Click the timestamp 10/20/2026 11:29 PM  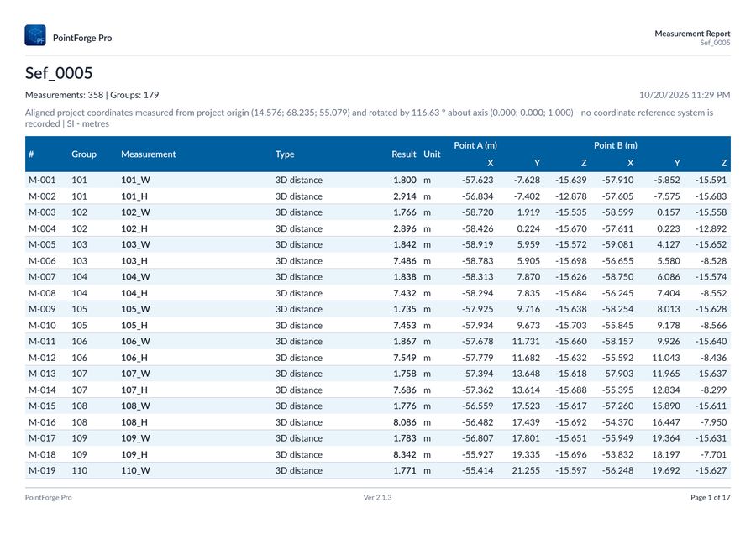point(684,95)
